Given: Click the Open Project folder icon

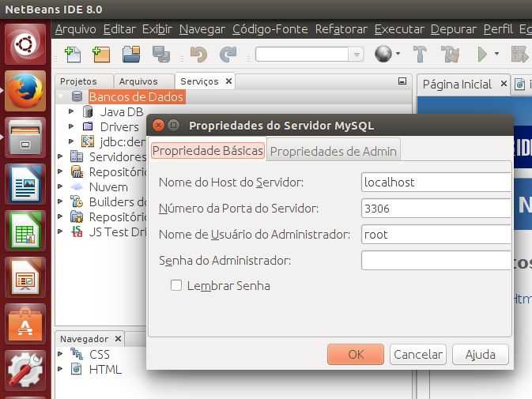Looking at the screenshot, I should 131,55.
